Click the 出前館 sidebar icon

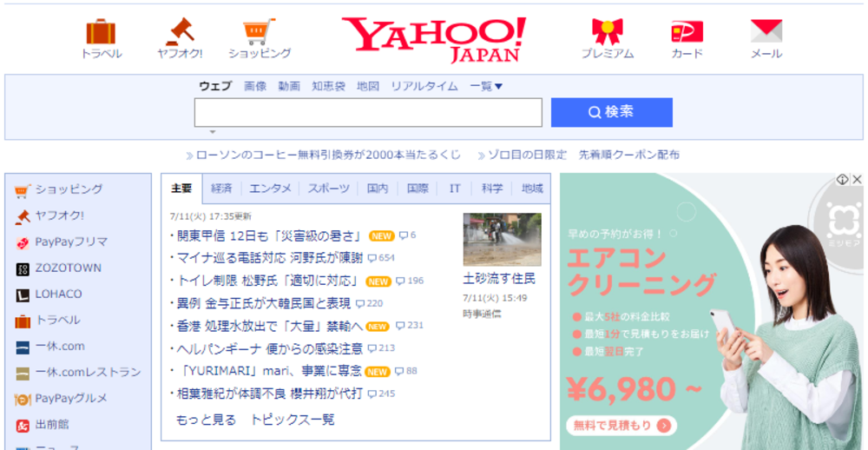click(x=23, y=425)
